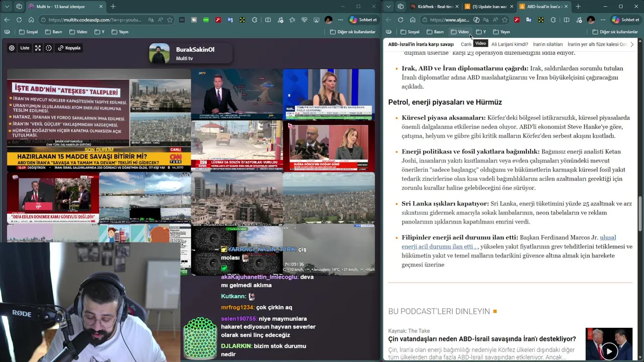Open new tab in left browser window
Viewport: 644px width, 362px height.
(113, 7)
